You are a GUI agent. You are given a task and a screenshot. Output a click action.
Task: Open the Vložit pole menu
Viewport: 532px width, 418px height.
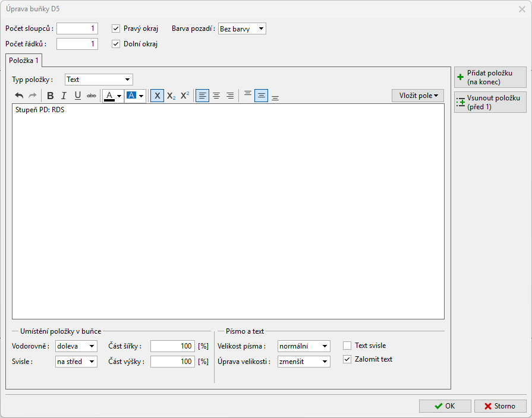(x=417, y=96)
